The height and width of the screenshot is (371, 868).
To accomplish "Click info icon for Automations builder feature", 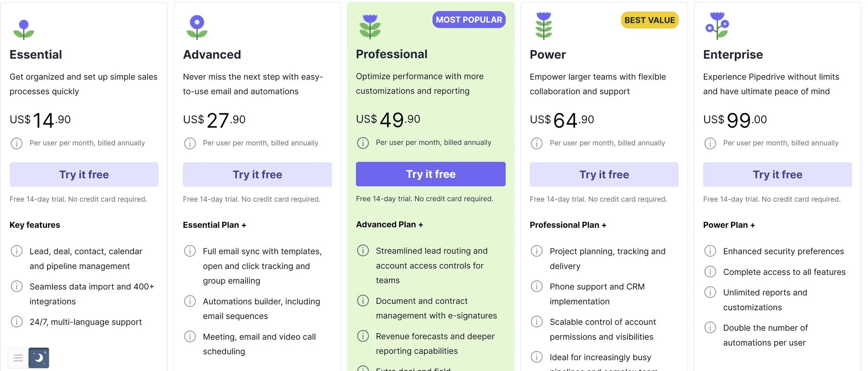I will 190,301.
